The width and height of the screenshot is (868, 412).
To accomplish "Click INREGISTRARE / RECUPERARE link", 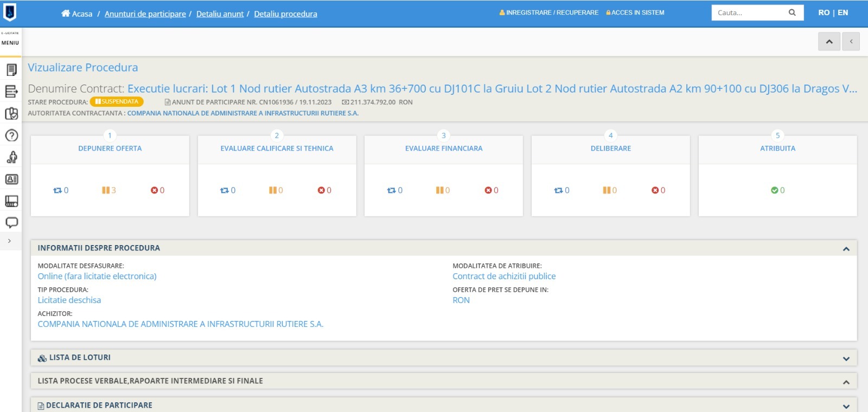I will [x=549, y=12].
